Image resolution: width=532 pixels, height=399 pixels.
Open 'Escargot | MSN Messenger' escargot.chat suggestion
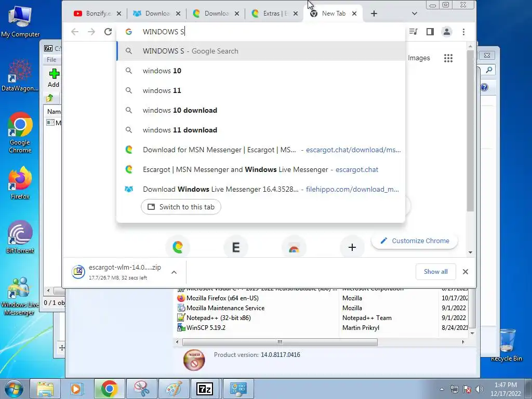click(261, 170)
